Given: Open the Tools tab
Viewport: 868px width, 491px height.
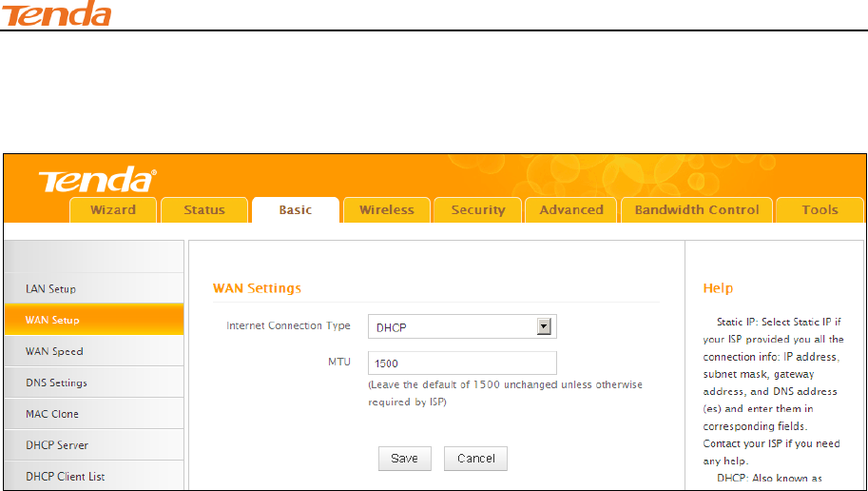Looking at the screenshot, I should point(820,210).
